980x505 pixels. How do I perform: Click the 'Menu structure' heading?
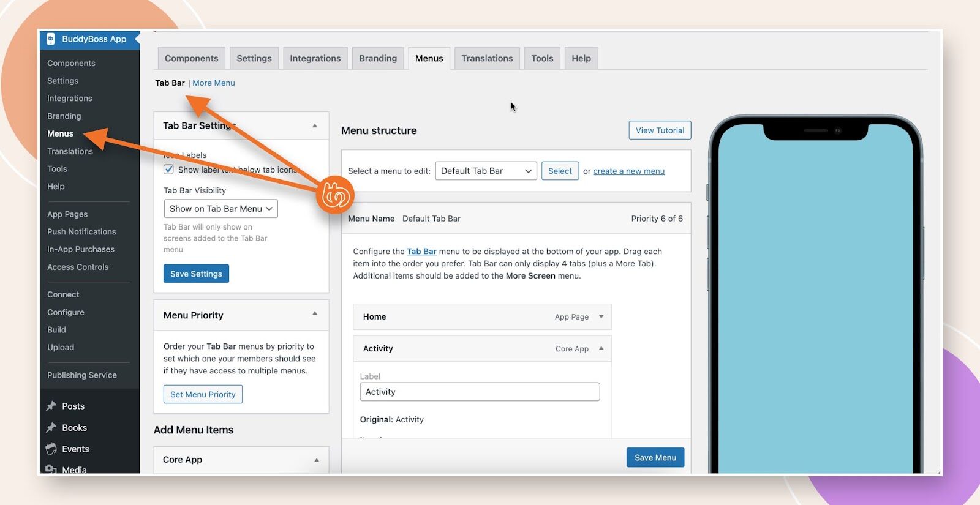pyautogui.click(x=379, y=130)
